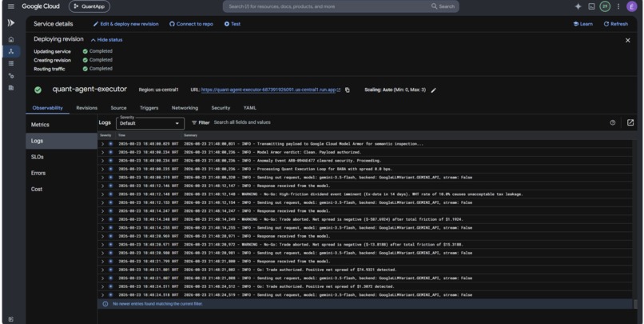The height and width of the screenshot is (324, 644).
Task: Close the Deploying revision status panel
Action: (627, 40)
